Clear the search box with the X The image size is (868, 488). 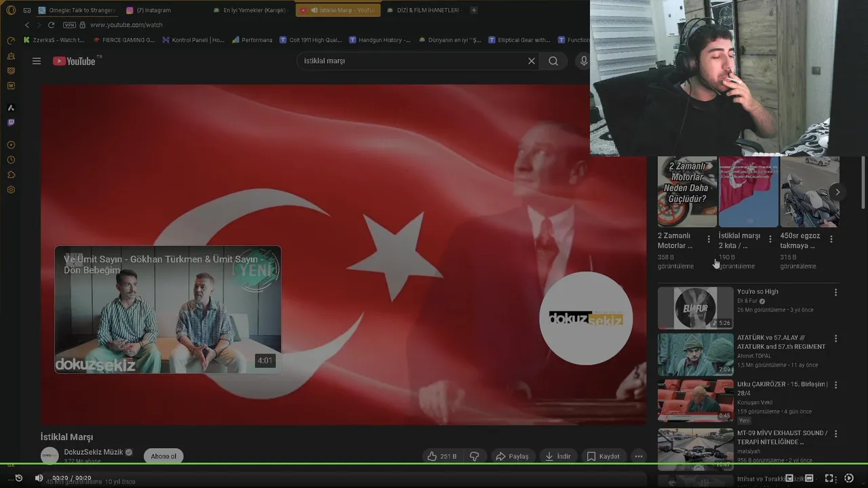pyautogui.click(x=532, y=61)
